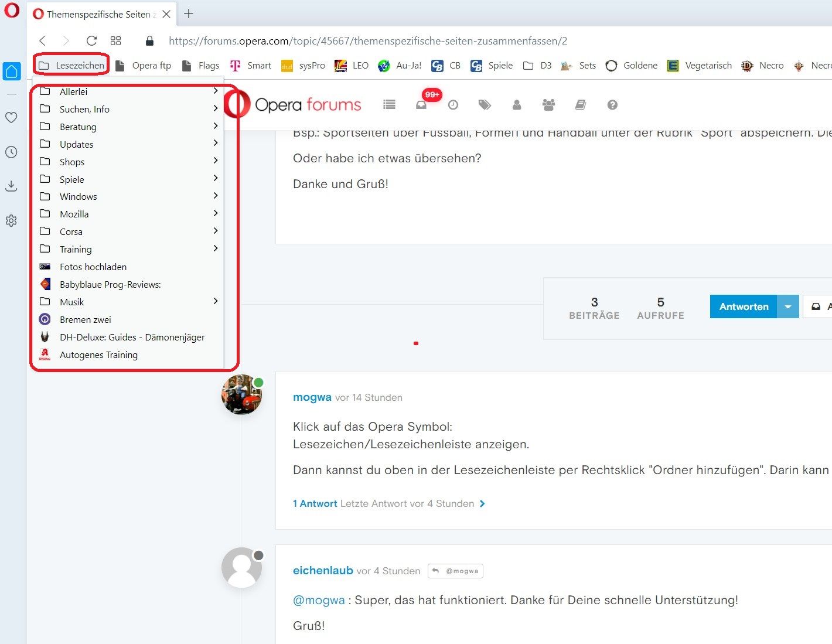Open the Antworten dropdown arrow
The height and width of the screenshot is (644, 832).
(x=788, y=306)
